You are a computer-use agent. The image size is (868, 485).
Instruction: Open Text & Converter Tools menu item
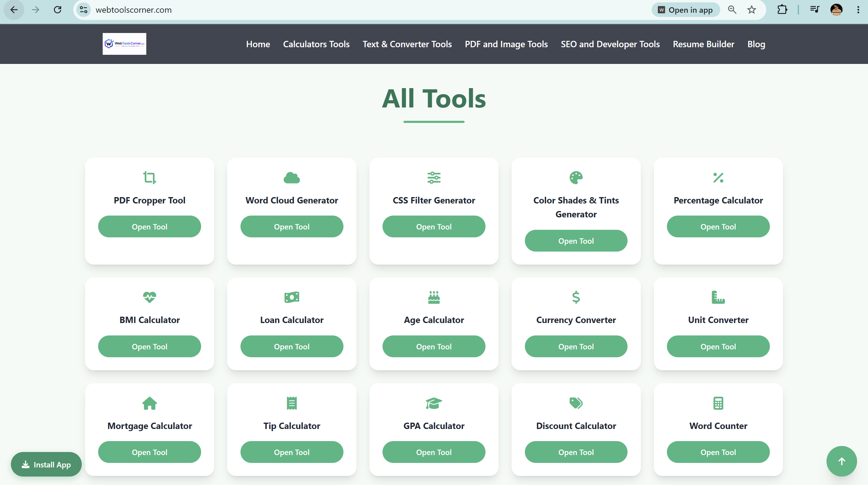click(407, 44)
